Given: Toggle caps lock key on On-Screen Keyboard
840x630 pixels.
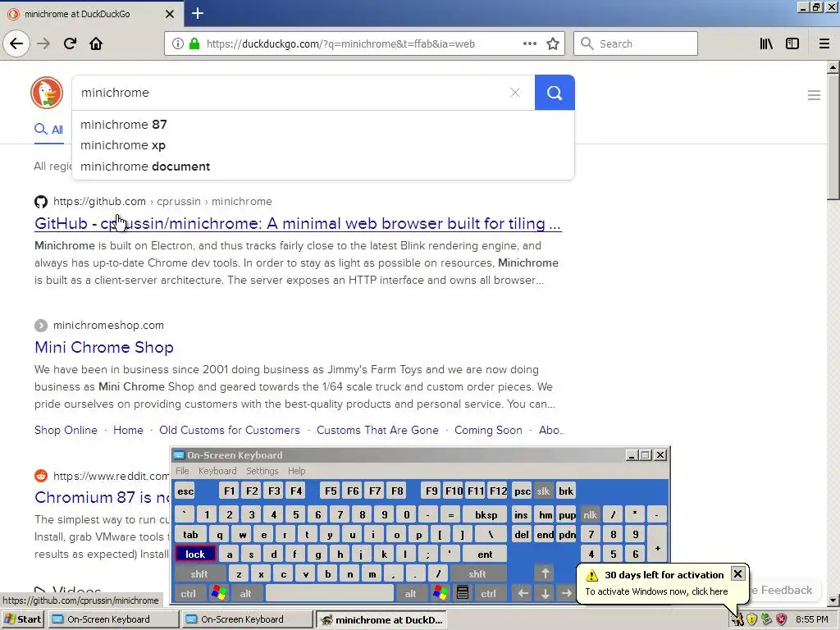Looking at the screenshot, I should coord(195,554).
